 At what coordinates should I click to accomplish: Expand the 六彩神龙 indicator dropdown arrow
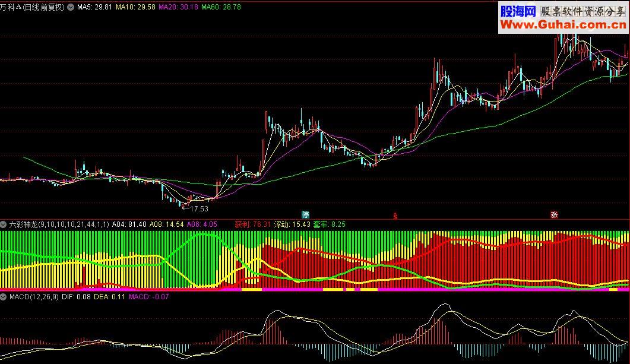[4, 224]
